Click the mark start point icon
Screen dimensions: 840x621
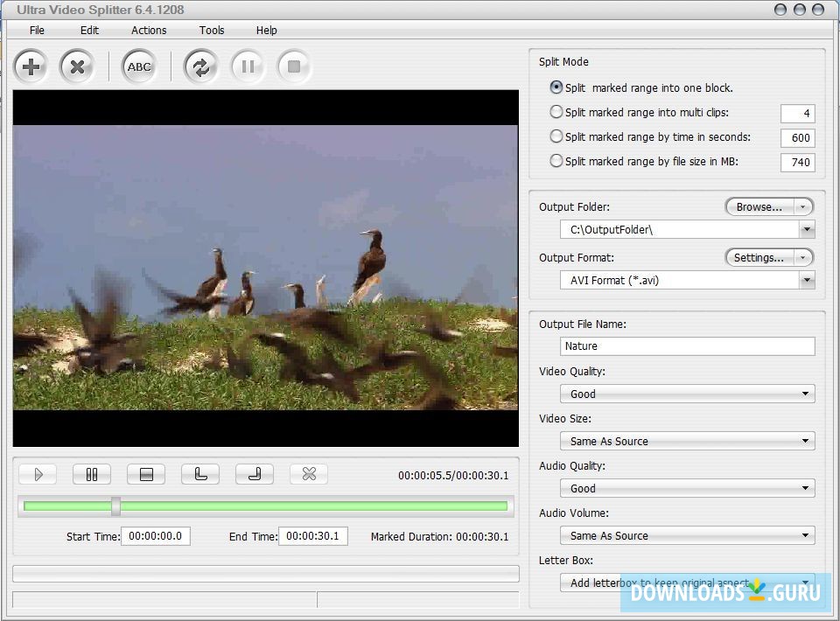coord(200,474)
